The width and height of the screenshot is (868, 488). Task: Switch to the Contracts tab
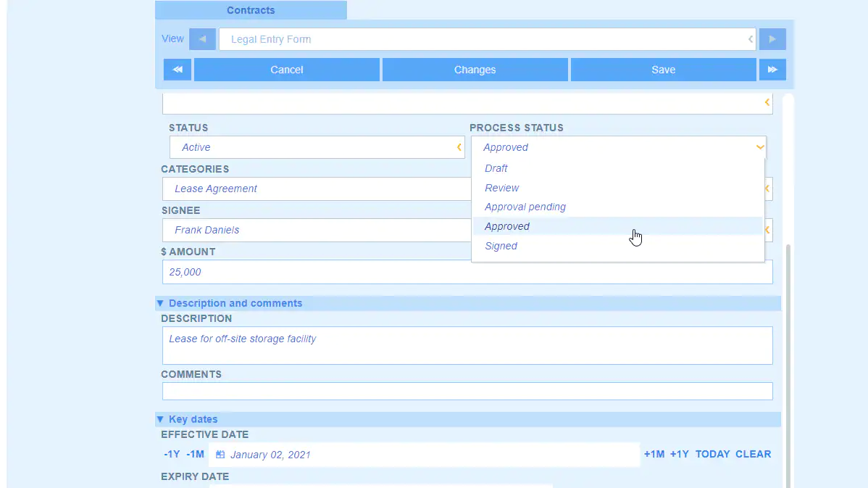[x=250, y=10]
